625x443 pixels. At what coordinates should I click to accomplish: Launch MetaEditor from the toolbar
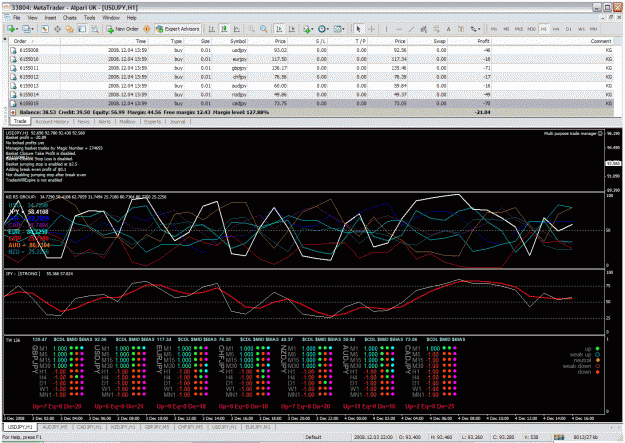(146, 29)
